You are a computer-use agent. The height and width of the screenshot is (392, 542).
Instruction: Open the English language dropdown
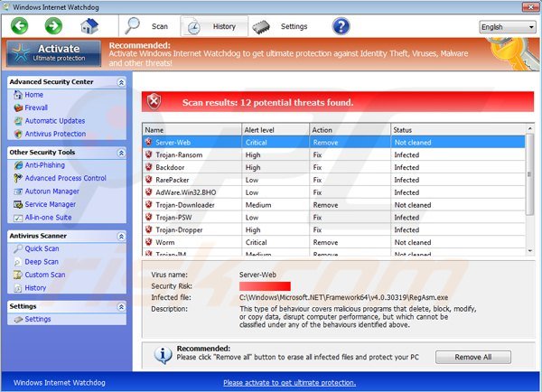[x=507, y=27]
